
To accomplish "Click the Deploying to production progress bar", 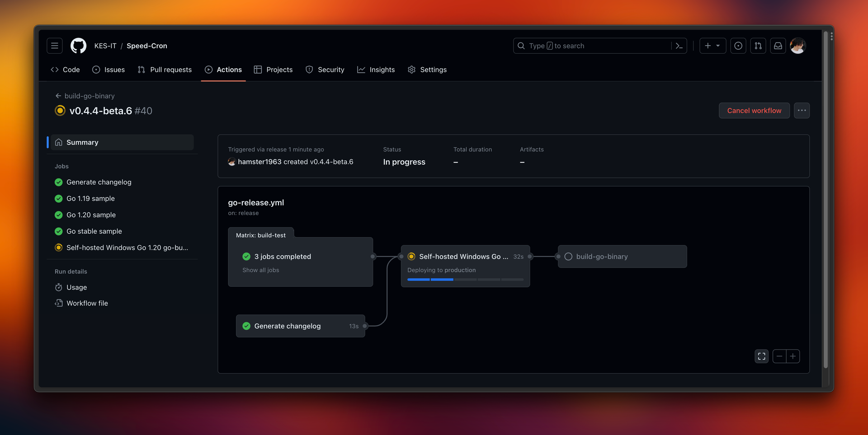I will click(465, 280).
